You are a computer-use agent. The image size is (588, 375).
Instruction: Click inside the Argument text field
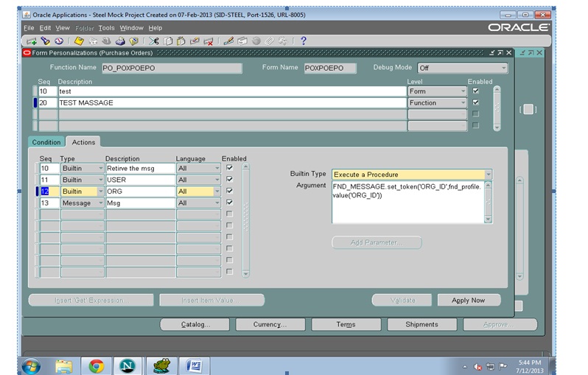click(x=408, y=202)
